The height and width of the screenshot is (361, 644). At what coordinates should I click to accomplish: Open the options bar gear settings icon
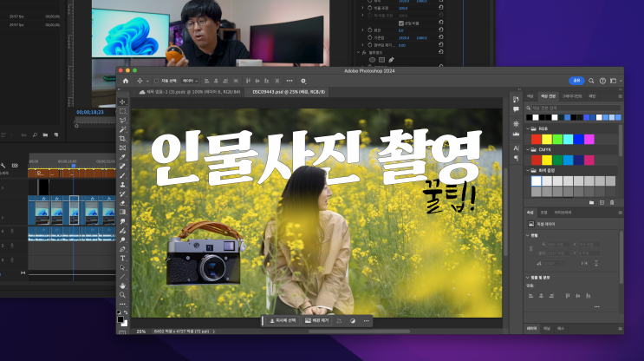(x=303, y=81)
